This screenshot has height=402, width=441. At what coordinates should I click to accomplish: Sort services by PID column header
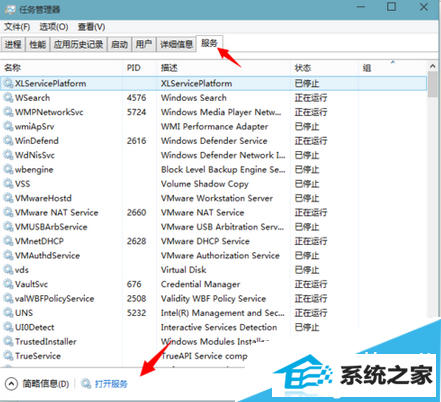(139, 68)
